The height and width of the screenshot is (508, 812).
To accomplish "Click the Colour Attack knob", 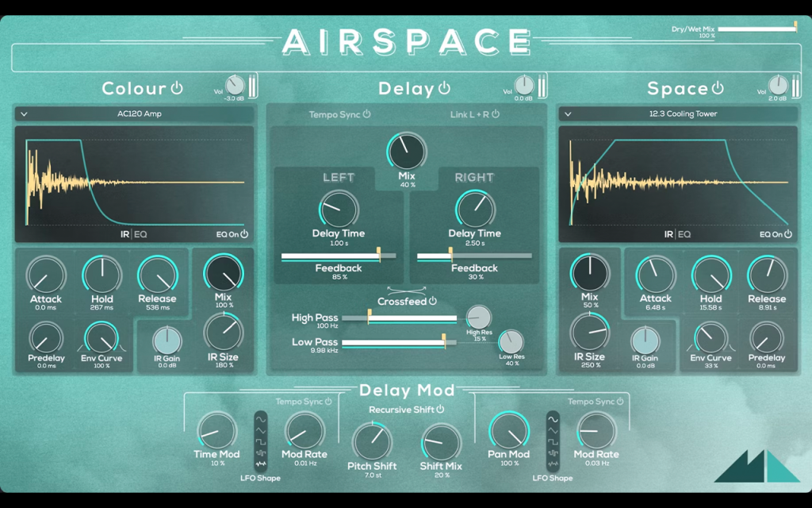I will tap(46, 275).
